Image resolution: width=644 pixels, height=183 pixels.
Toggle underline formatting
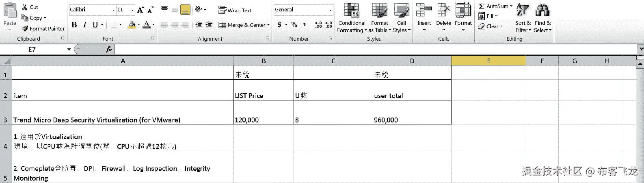coord(95,25)
